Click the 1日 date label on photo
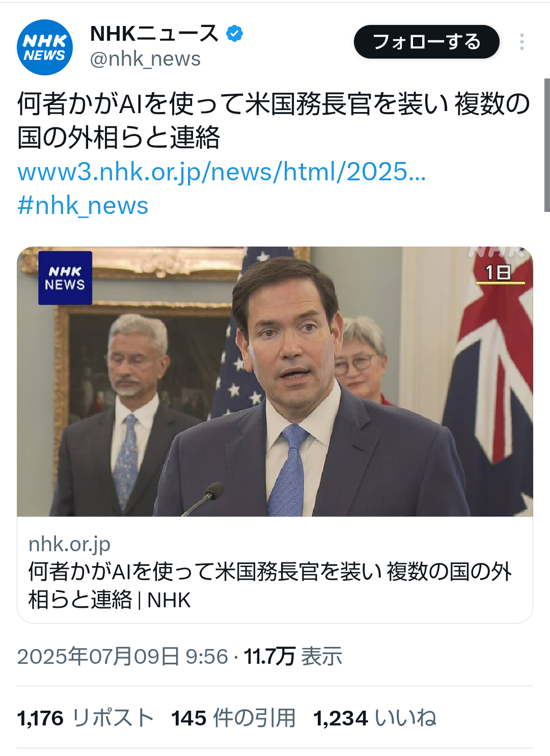This screenshot has width=550, height=756. point(498,273)
